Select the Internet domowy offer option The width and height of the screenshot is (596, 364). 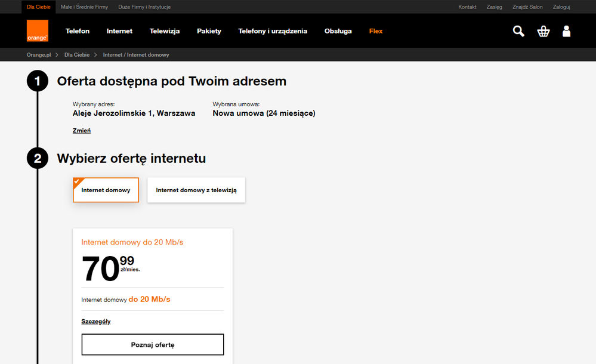[106, 190]
